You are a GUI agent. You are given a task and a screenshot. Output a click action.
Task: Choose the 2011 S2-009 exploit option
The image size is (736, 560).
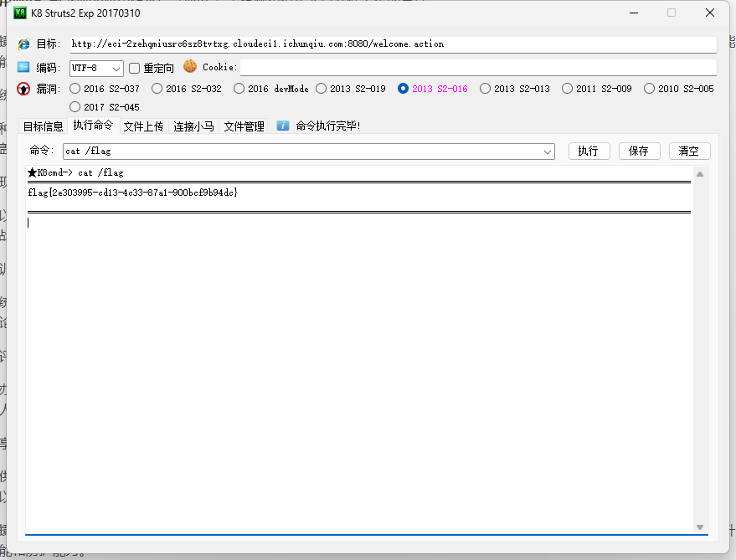pos(568,88)
